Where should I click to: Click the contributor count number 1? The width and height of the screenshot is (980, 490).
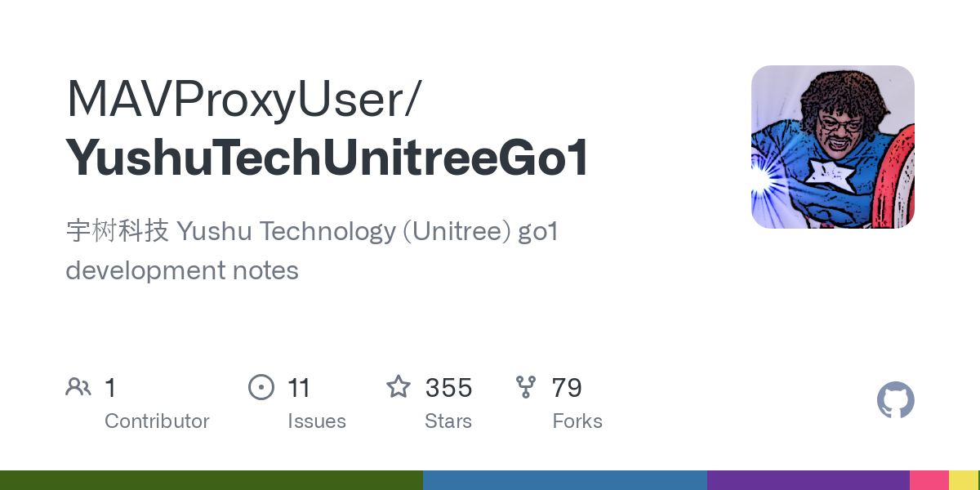click(x=110, y=388)
